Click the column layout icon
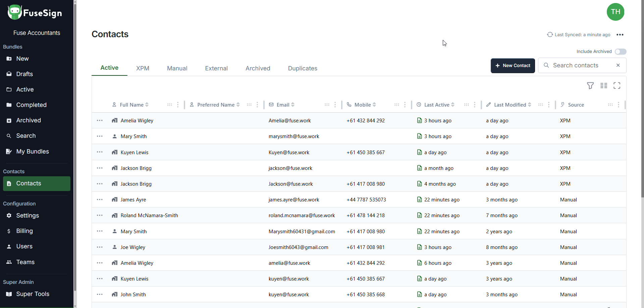644x308 pixels. click(604, 86)
